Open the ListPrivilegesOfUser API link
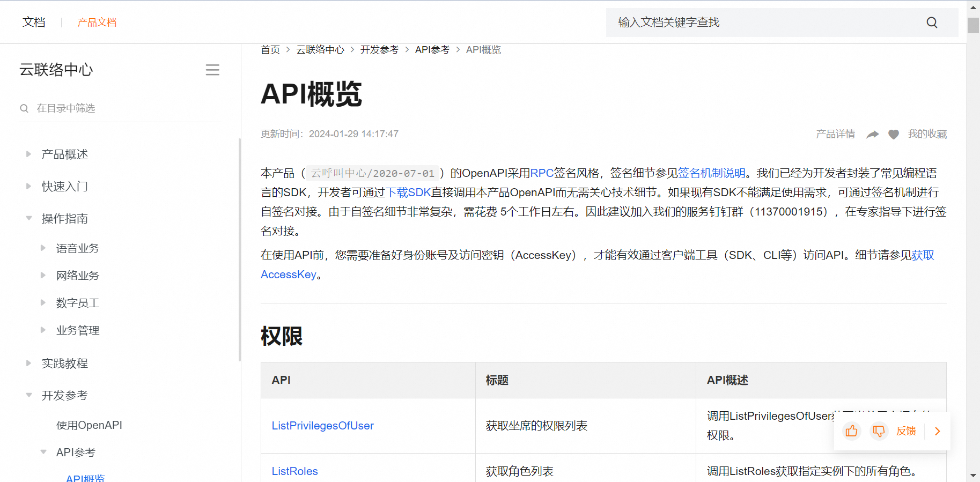The image size is (980, 482). (x=322, y=426)
